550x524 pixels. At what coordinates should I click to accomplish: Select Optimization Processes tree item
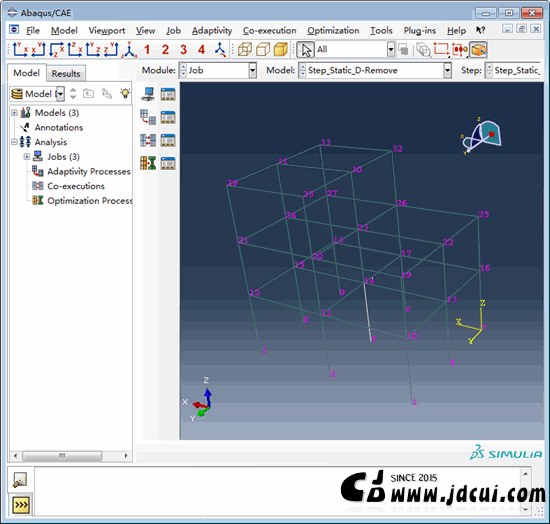click(90, 201)
